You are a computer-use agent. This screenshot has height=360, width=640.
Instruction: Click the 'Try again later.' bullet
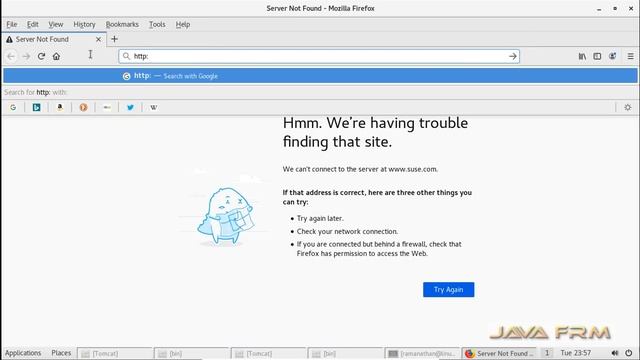click(x=320, y=218)
